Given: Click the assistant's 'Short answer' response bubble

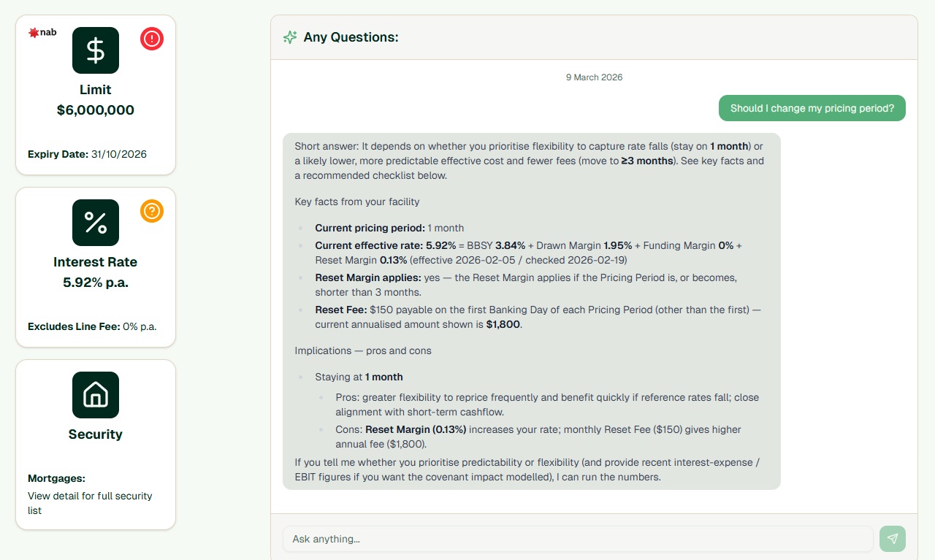Looking at the screenshot, I should (531, 311).
